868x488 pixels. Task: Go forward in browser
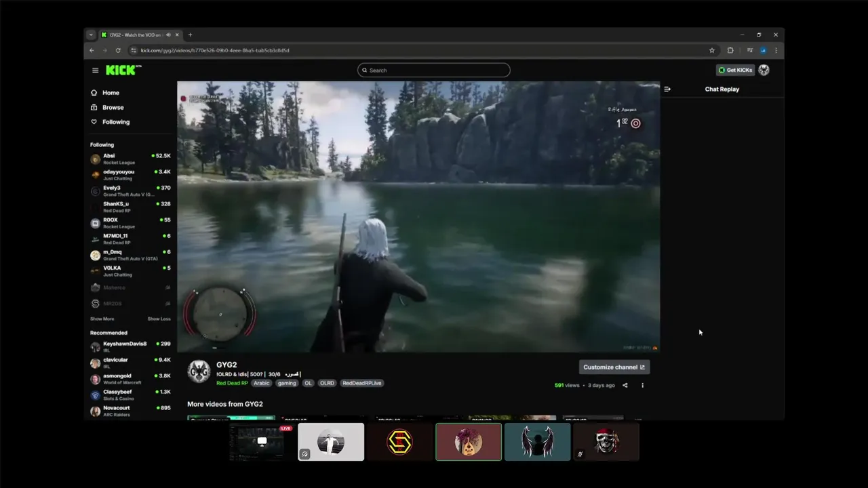point(104,50)
